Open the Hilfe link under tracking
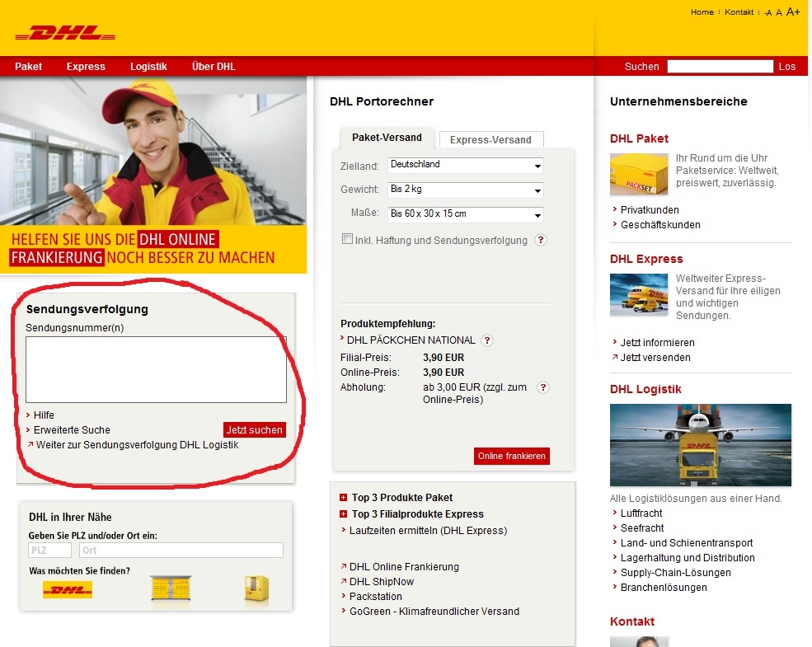 click(x=44, y=415)
